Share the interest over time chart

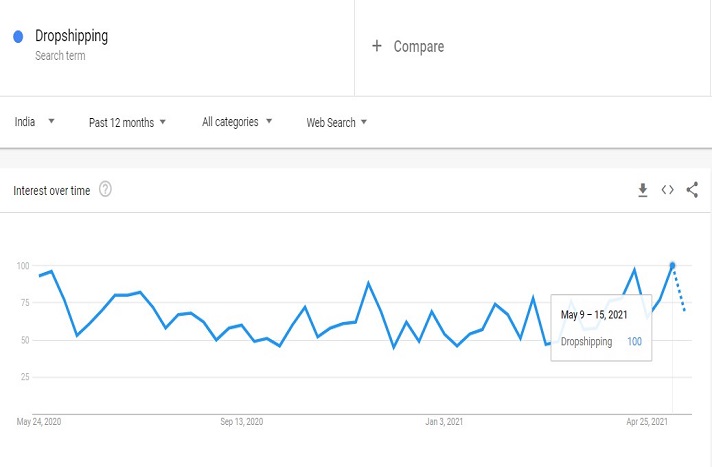(692, 190)
